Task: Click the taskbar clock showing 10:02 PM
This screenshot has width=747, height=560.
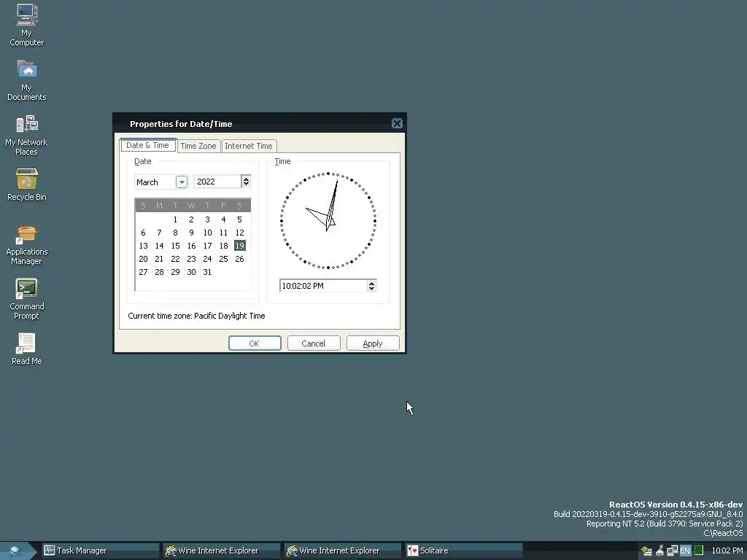Action: click(727, 551)
